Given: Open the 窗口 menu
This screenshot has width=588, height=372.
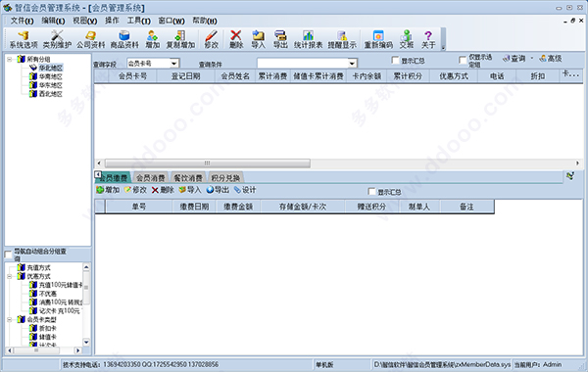Looking at the screenshot, I should click(x=171, y=21).
